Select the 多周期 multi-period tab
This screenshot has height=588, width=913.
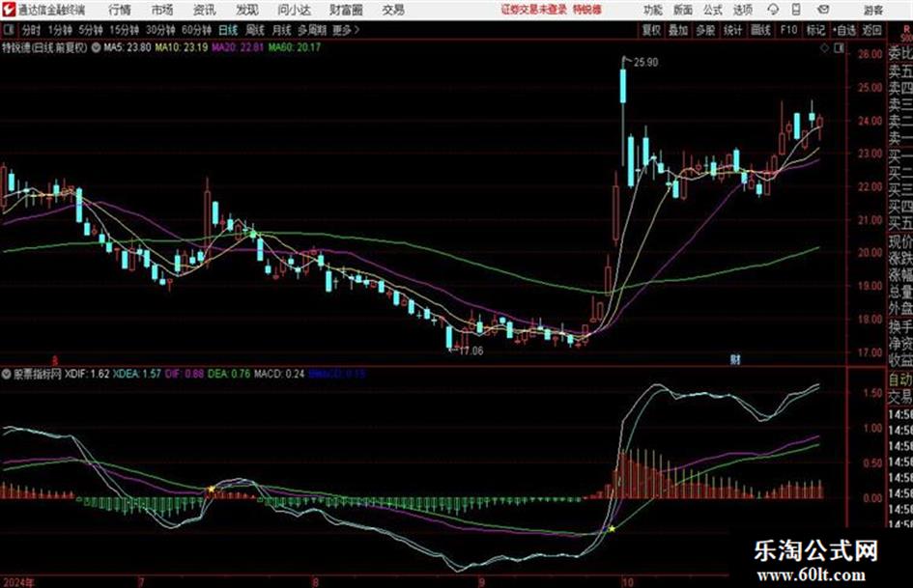tap(312, 30)
